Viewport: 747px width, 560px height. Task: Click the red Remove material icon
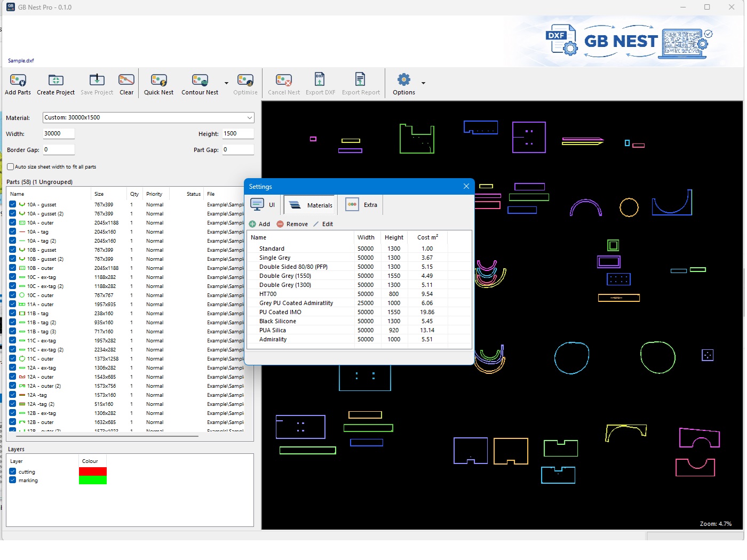280,224
